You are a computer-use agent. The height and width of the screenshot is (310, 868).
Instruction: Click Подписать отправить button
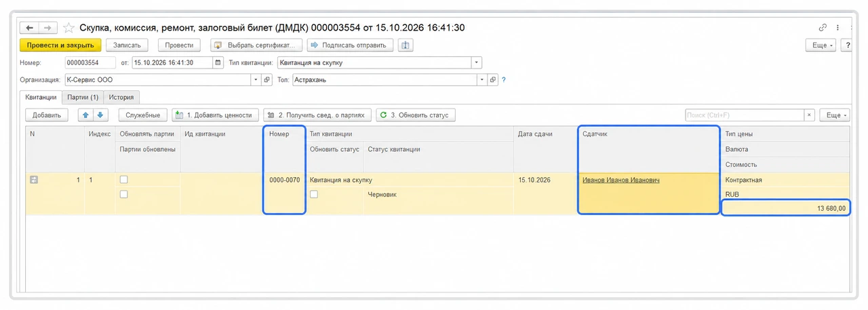click(350, 45)
